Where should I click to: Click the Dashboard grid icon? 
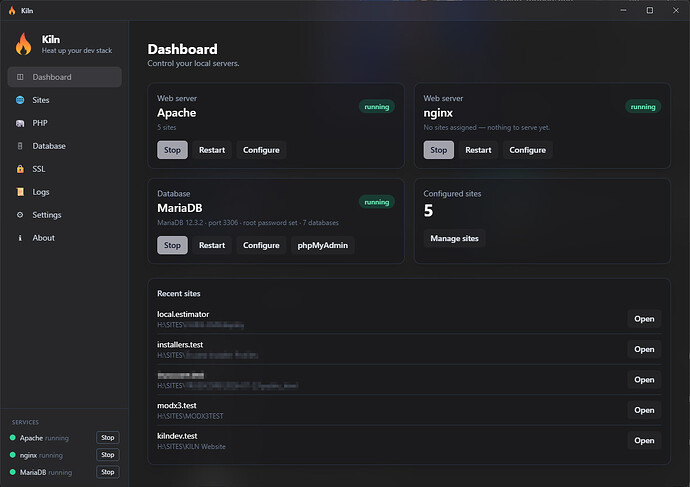(x=20, y=77)
